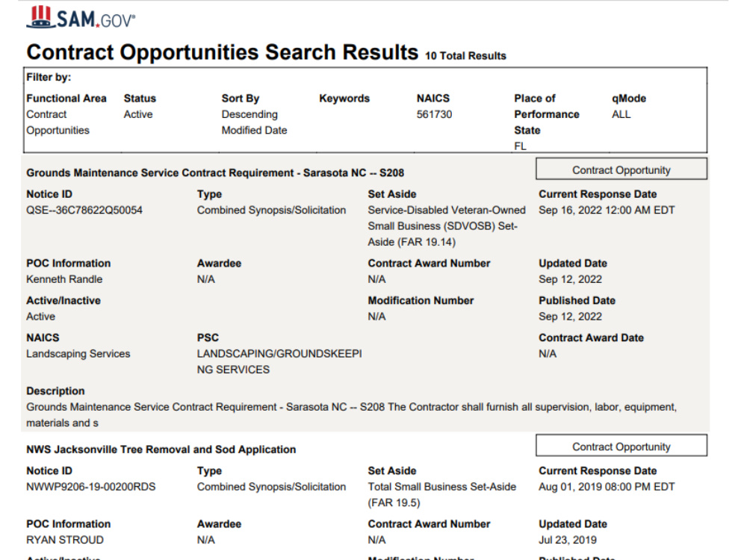Click NAICS filter value 561730

pyautogui.click(x=434, y=114)
